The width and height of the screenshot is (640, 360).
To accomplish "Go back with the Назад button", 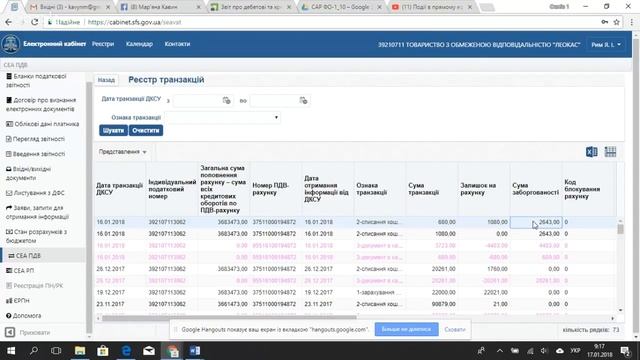I will [106, 80].
